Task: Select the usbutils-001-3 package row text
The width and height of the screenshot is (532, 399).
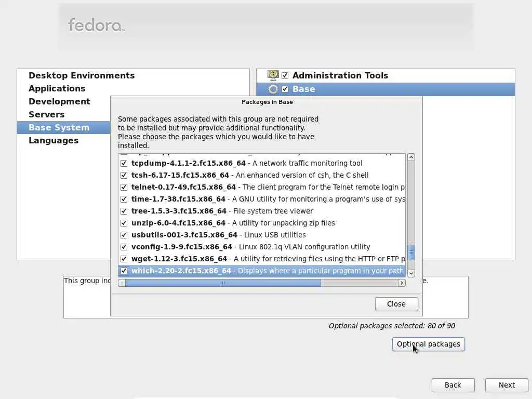Action: [x=219, y=235]
